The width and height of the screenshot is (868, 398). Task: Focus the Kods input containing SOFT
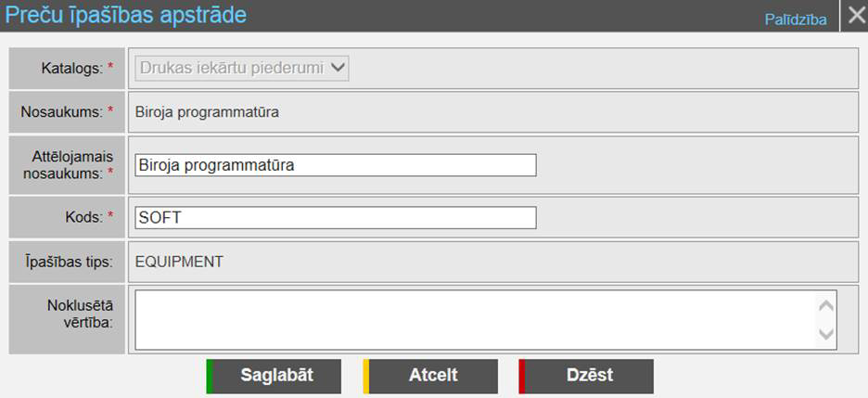pos(335,217)
